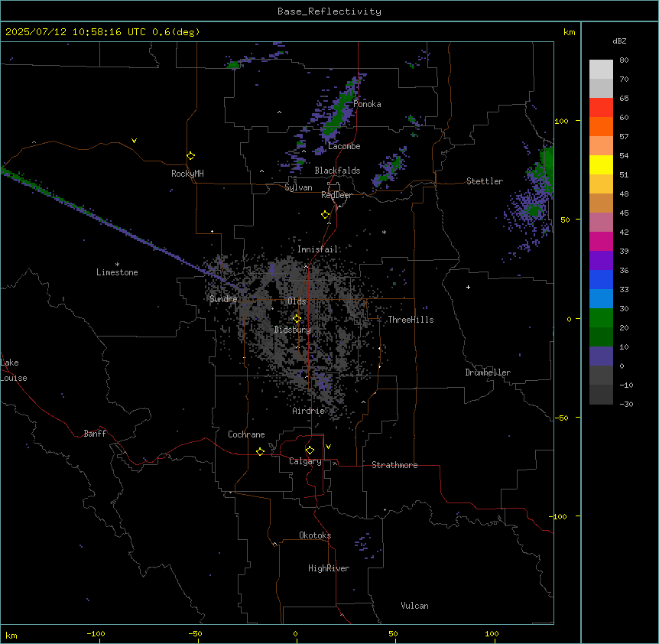
Task: Click the Calgary city label
Action: (x=306, y=461)
